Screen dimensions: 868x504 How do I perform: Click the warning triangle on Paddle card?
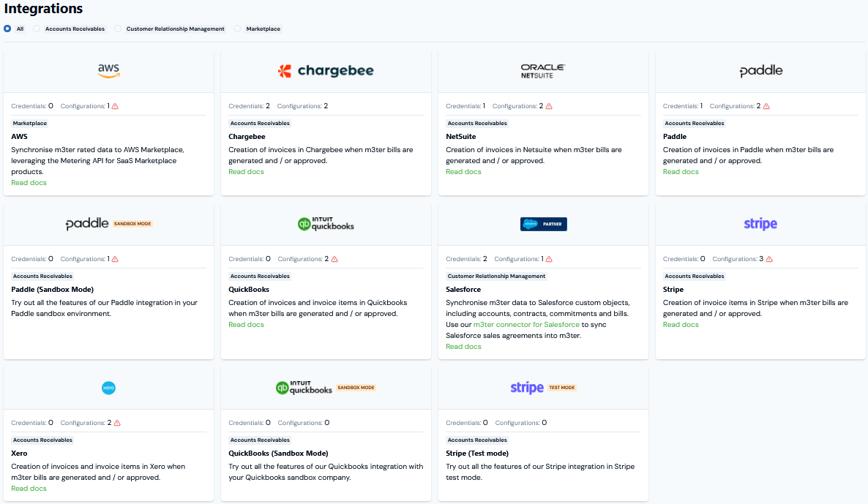pos(766,106)
